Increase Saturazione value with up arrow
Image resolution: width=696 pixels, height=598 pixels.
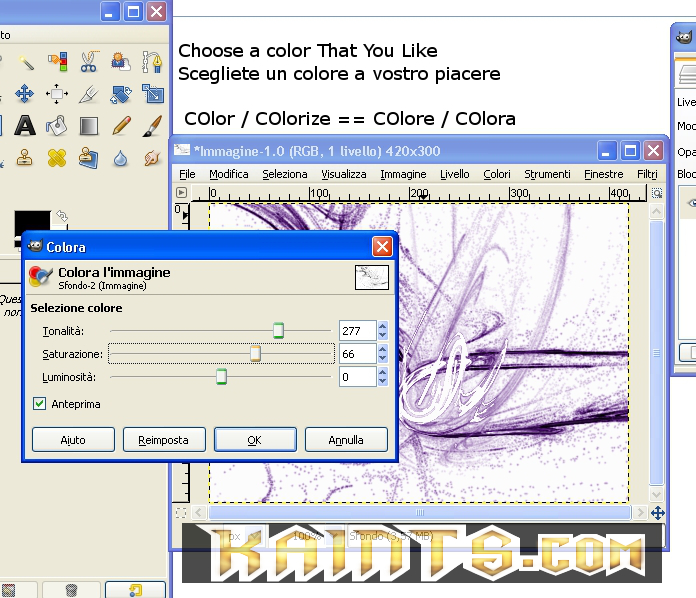(383, 349)
